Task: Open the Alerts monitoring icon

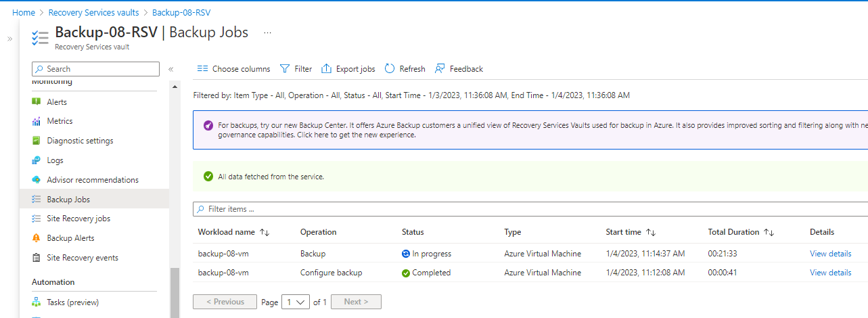Action: (x=37, y=101)
